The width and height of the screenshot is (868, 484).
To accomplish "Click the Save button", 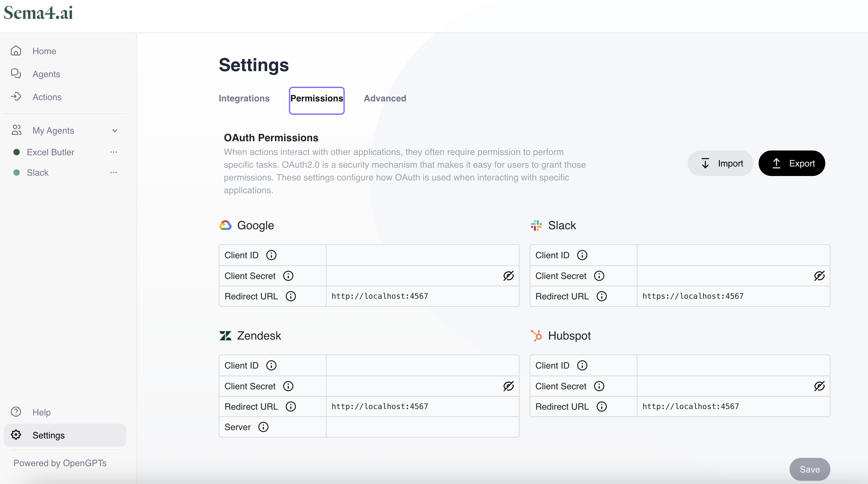I will click(x=809, y=469).
